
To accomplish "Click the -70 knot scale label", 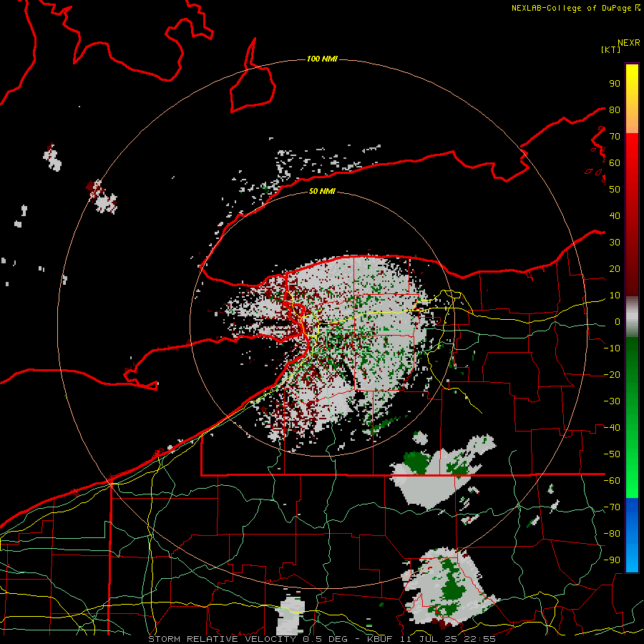I will point(612,507).
